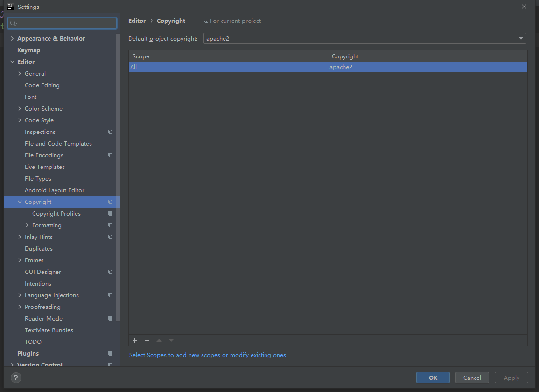This screenshot has height=392, width=539.
Task: Open File Types page
Action: coord(38,178)
